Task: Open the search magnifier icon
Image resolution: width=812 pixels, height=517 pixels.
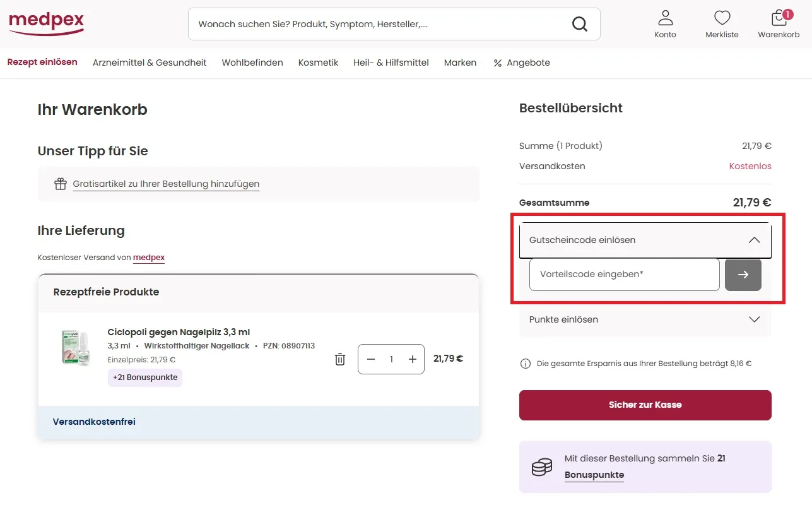Action: pyautogui.click(x=579, y=23)
